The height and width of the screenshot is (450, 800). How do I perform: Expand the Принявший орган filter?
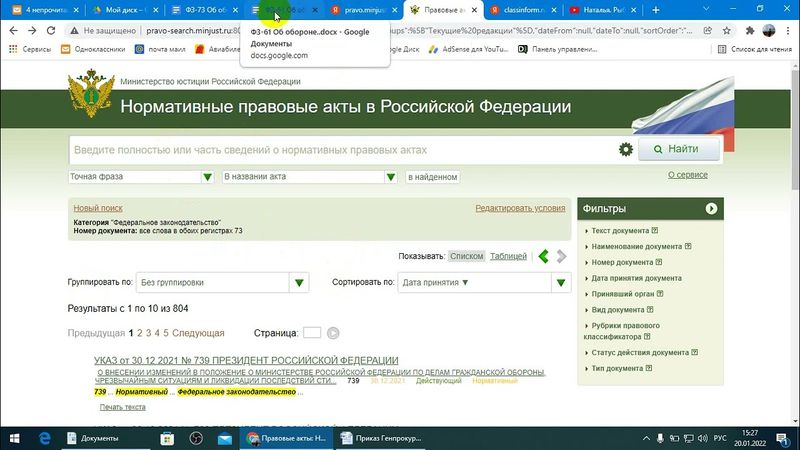coord(622,294)
